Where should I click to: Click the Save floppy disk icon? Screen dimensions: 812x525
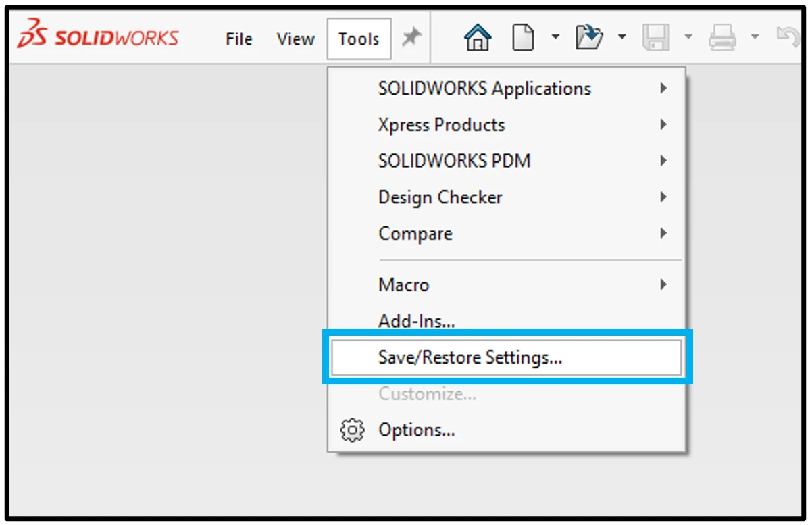click(x=655, y=38)
